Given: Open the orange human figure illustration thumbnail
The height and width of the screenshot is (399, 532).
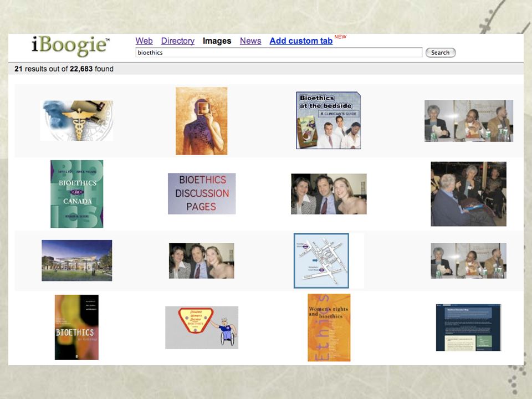Looking at the screenshot, I should click(202, 121).
